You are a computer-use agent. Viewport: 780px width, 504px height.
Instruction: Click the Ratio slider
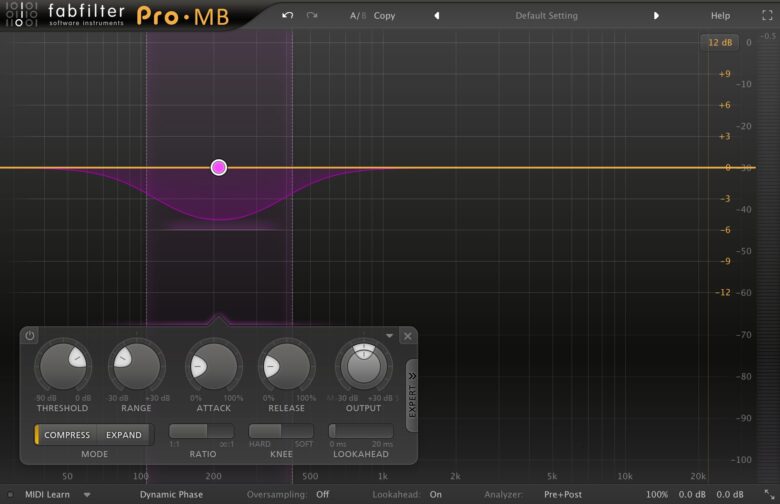pos(201,431)
